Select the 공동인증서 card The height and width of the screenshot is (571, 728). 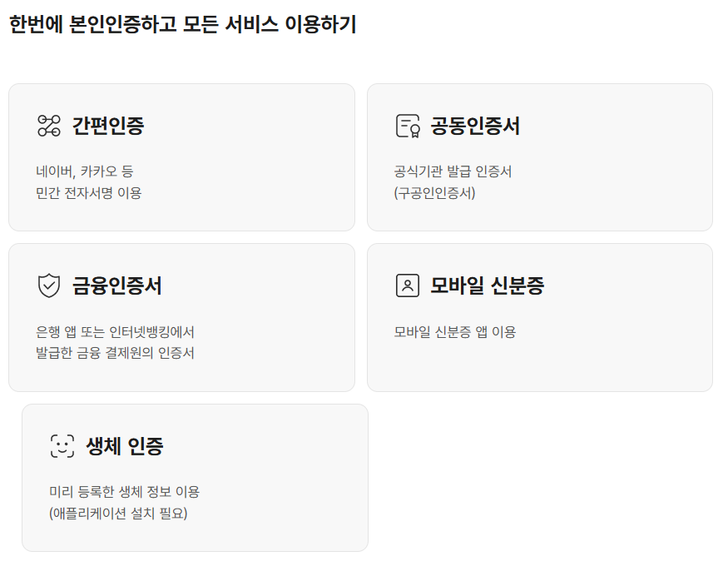(541, 156)
